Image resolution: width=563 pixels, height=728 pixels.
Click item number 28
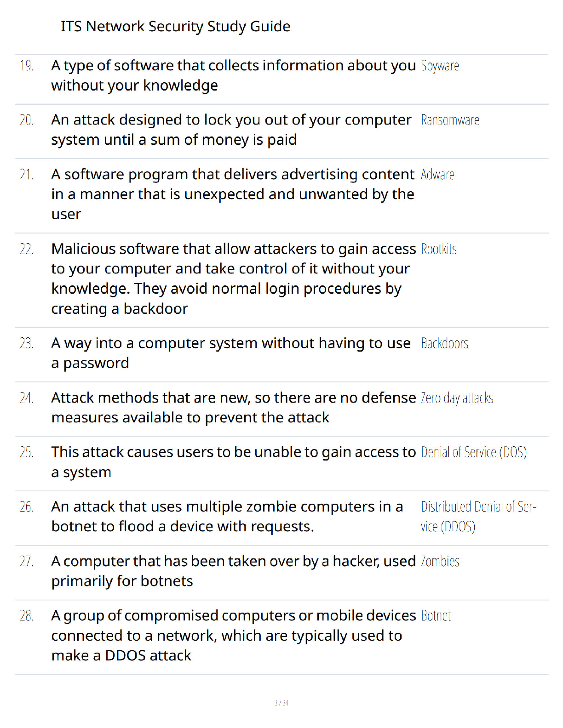[x=27, y=616]
